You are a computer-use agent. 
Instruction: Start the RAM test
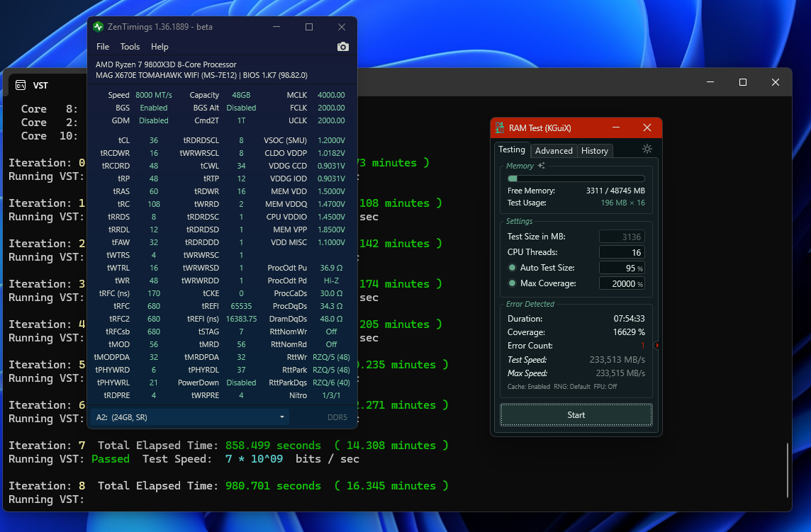tap(576, 414)
